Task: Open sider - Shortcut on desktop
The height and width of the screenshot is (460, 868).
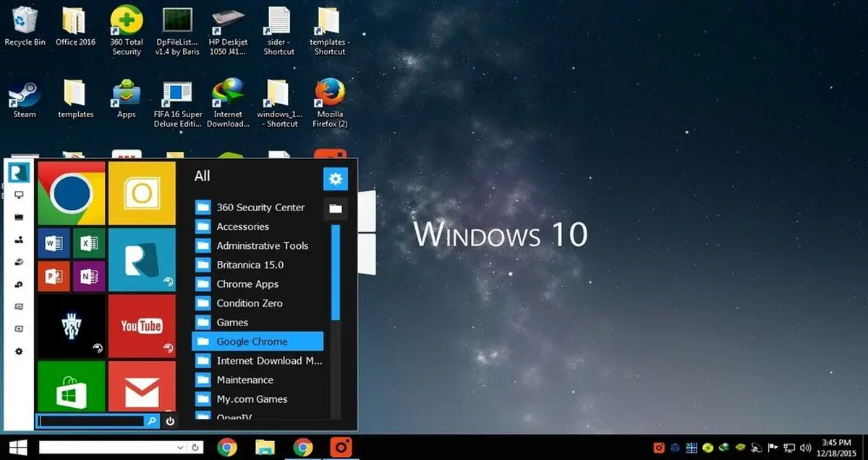Action: pos(279,31)
